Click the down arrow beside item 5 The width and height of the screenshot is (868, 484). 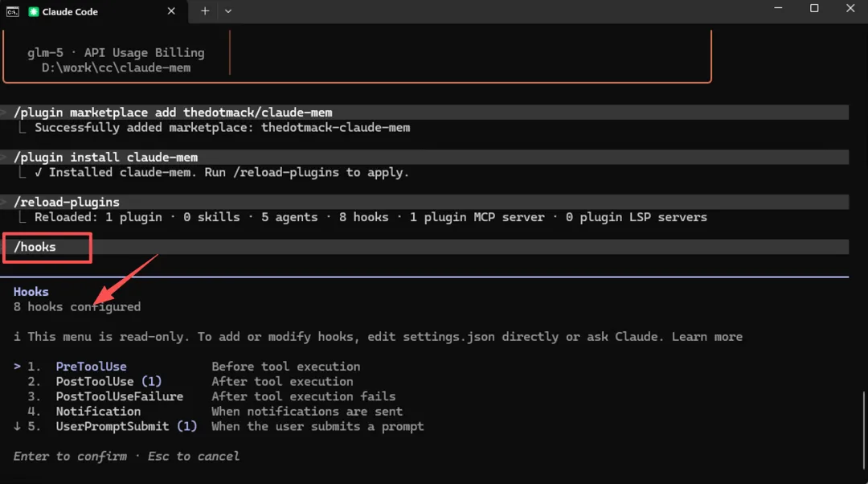click(x=18, y=426)
